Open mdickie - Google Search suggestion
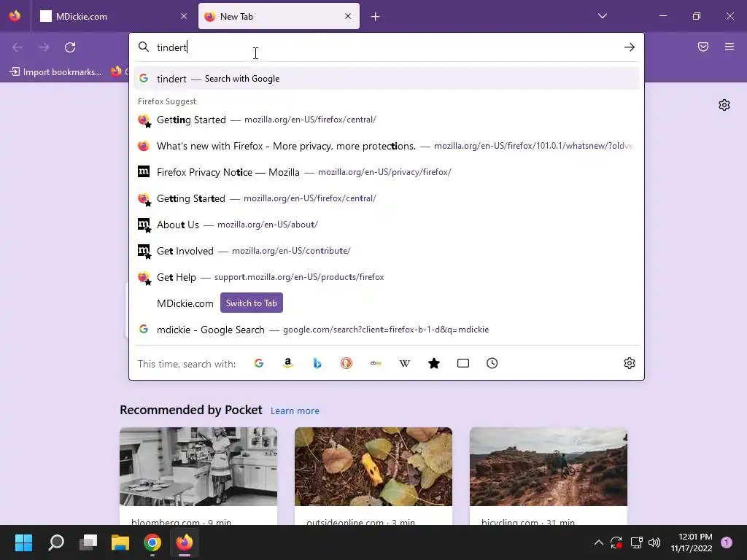This screenshot has width=747, height=560. 387,330
